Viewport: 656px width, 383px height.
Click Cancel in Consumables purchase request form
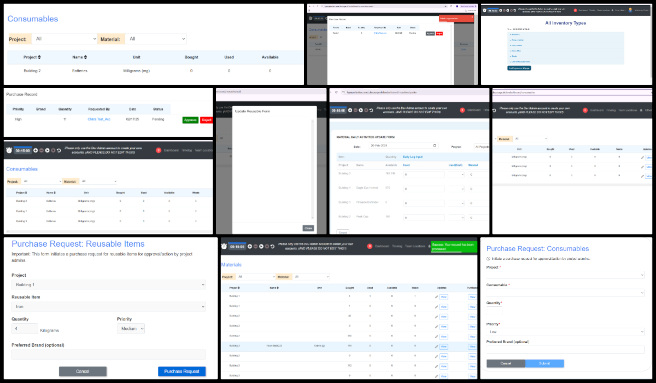tap(506, 363)
